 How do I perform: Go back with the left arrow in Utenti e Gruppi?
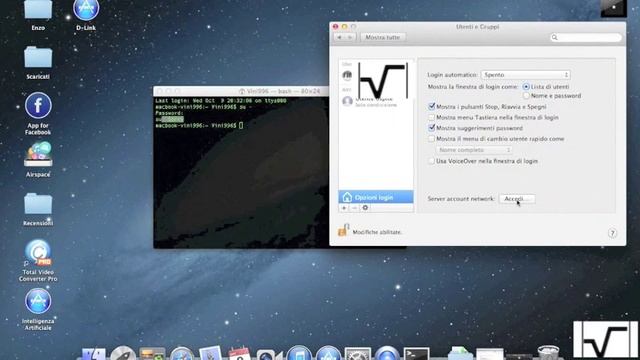340,37
